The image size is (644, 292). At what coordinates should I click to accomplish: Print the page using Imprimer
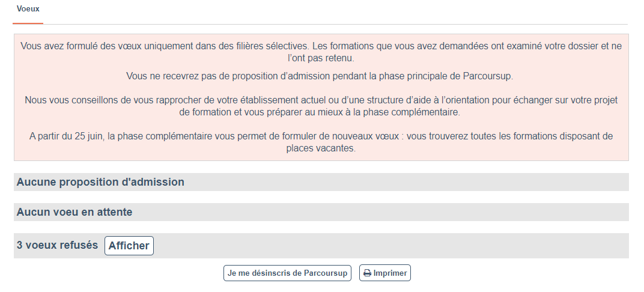(x=385, y=273)
